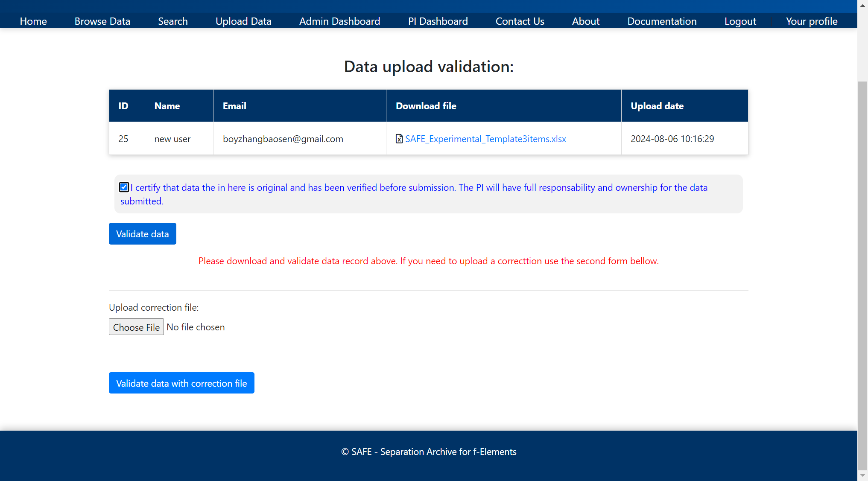Open the Contact Us page
This screenshot has width=868, height=481.
click(520, 21)
